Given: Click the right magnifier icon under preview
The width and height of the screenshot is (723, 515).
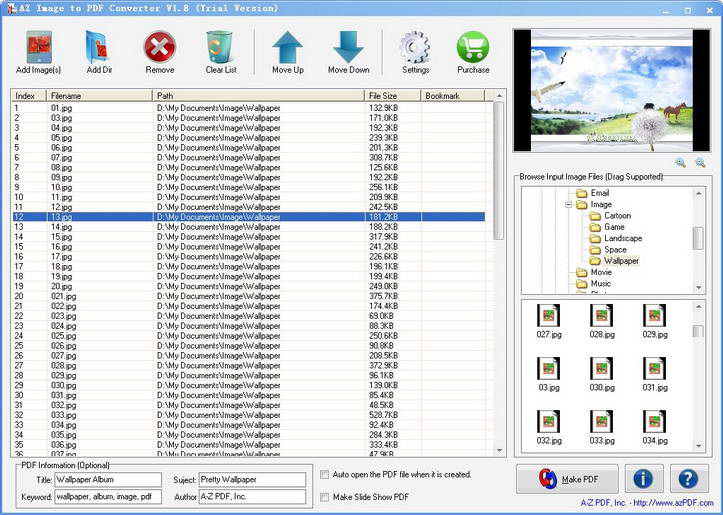Looking at the screenshot, I should tap(700, 162).
